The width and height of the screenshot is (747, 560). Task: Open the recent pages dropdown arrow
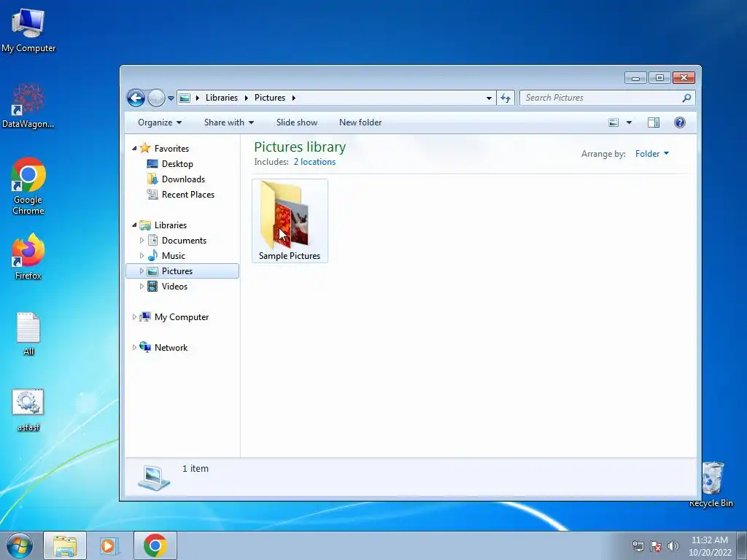tap(171, 98)
